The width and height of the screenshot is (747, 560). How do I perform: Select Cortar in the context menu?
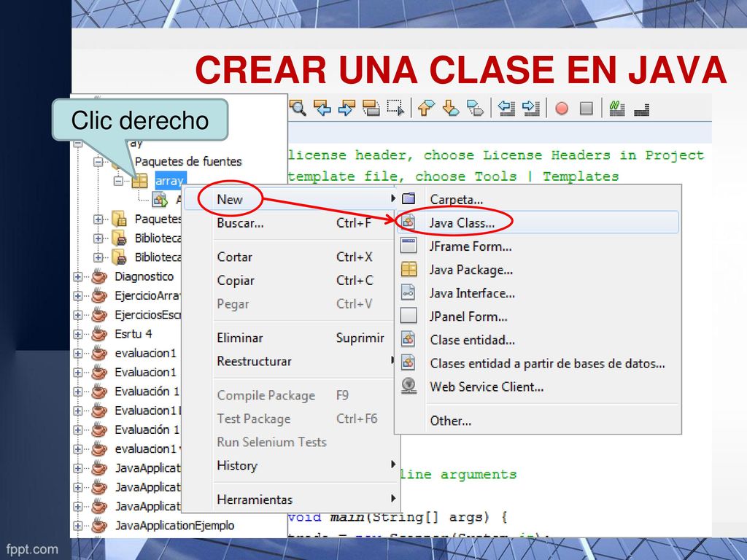point(292,257)
